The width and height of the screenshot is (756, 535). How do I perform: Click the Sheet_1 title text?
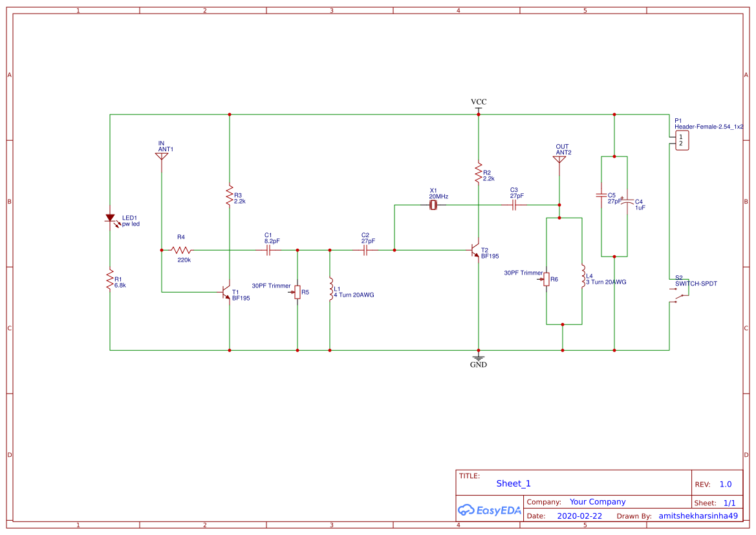pyautogui.click(x=513, y=483)
